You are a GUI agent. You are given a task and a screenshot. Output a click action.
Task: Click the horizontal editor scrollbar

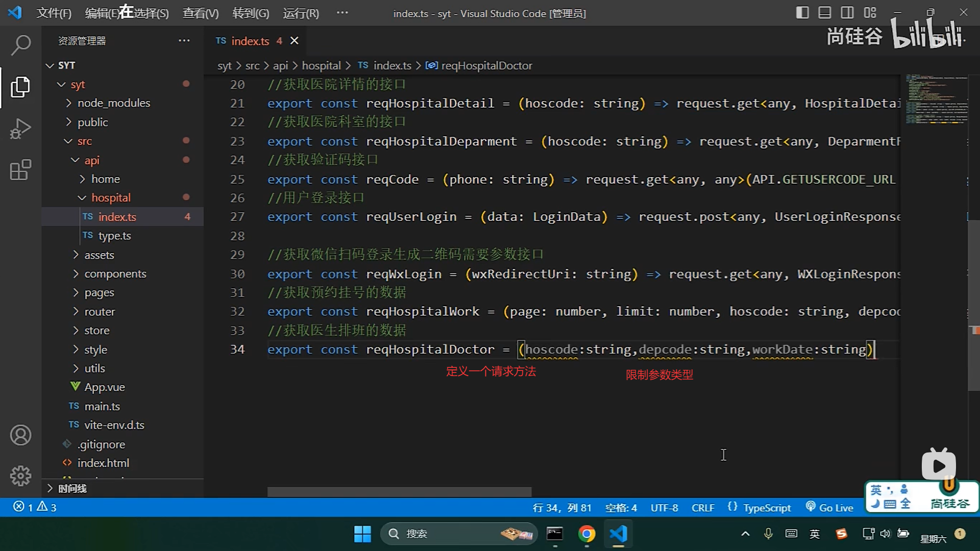399,492
